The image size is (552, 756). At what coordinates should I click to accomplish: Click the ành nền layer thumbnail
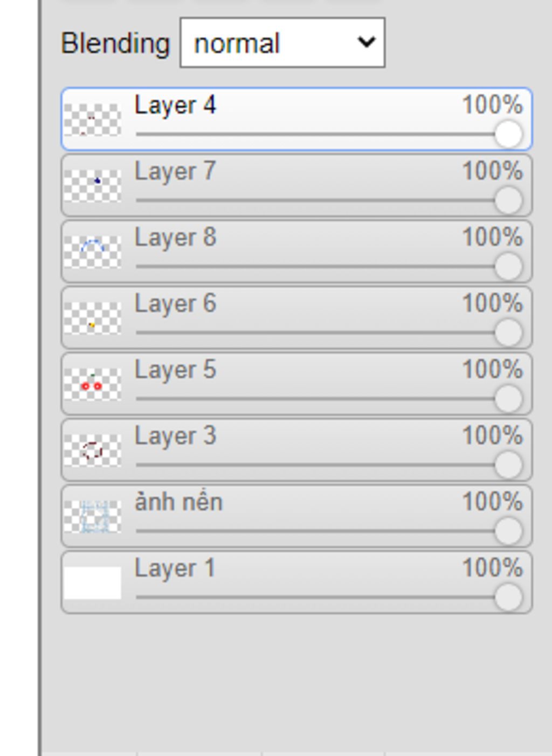[x=92, y=517]
